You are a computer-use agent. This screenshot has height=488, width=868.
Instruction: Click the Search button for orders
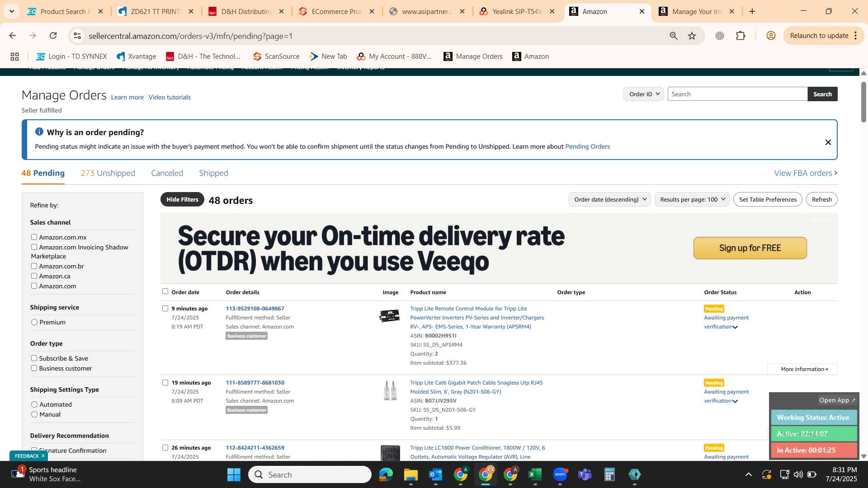click(822, 94)
